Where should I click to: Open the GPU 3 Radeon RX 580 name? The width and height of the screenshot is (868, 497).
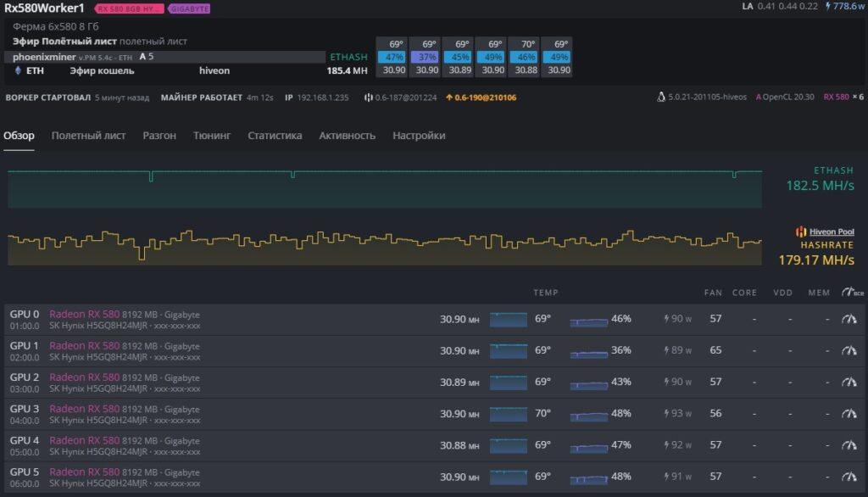[84, 409]
